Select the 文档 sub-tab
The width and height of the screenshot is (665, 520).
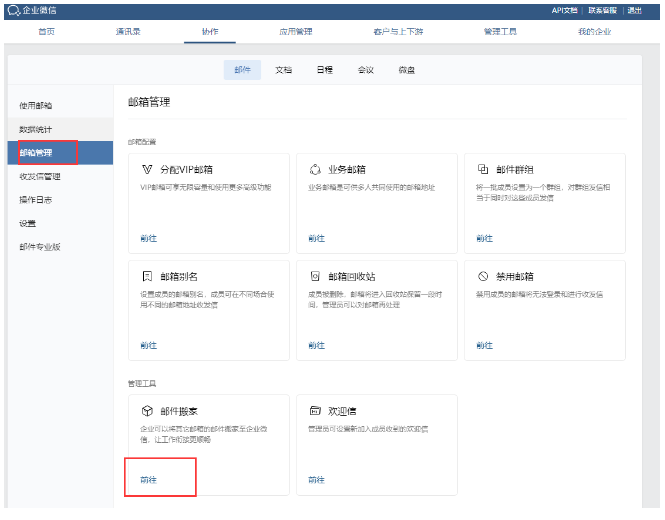tap(284, 70)
